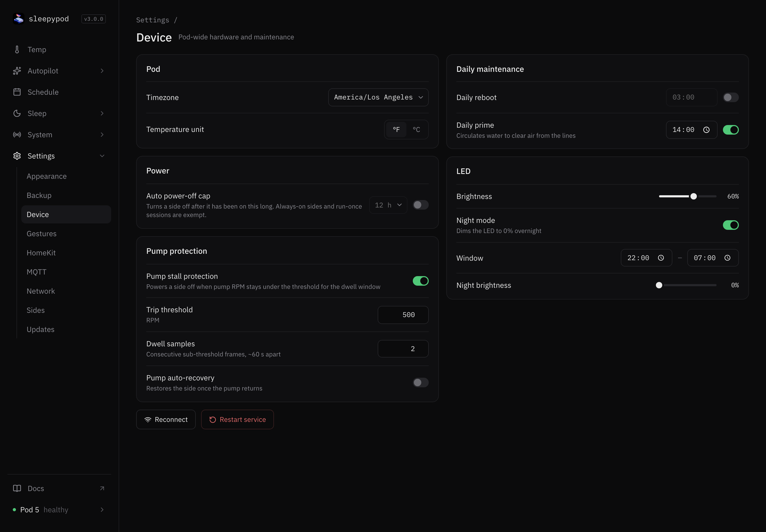Click the Autopilot sparkle icon
The height and width of the screenshot is (532, 766).
click(17, 71)
